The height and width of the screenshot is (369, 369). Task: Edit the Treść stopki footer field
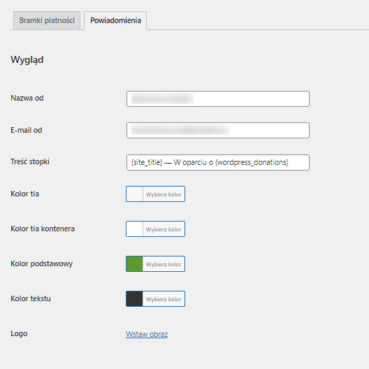218,162
